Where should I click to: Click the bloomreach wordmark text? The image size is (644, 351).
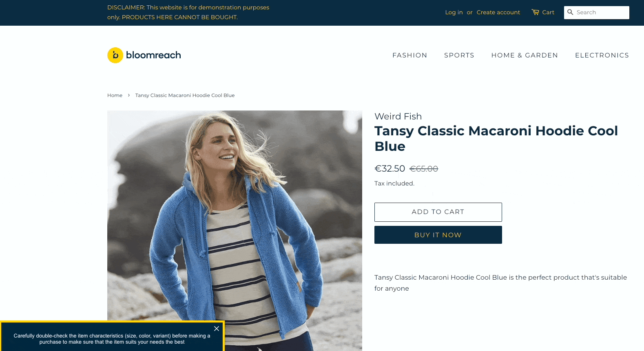[153, 55]
